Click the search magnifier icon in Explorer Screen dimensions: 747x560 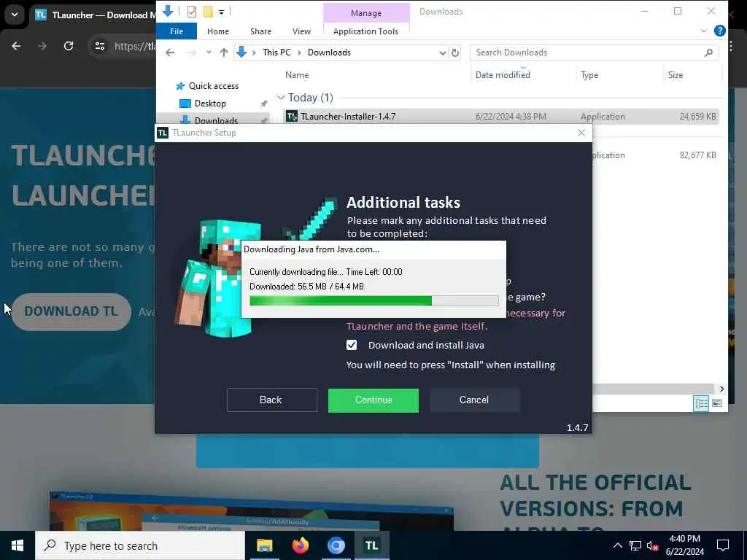708,52
